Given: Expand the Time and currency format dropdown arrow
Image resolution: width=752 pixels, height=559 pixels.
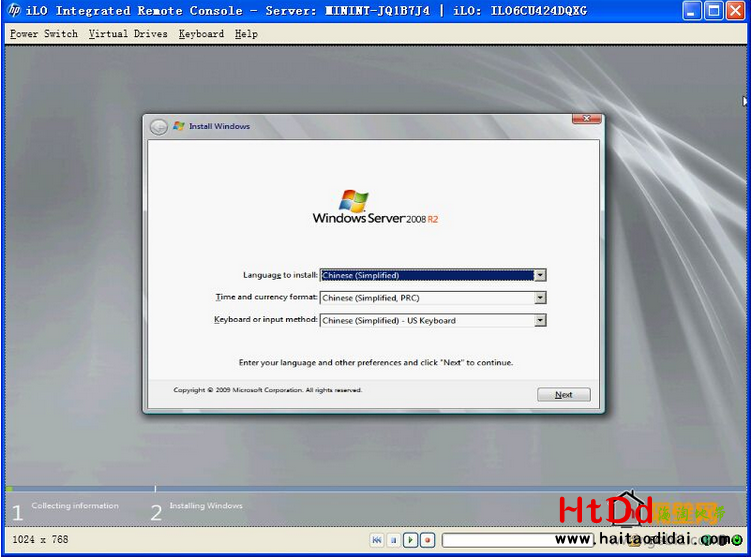Looking at the screenshot, I should pyautogui.click(x=540, y=298).
